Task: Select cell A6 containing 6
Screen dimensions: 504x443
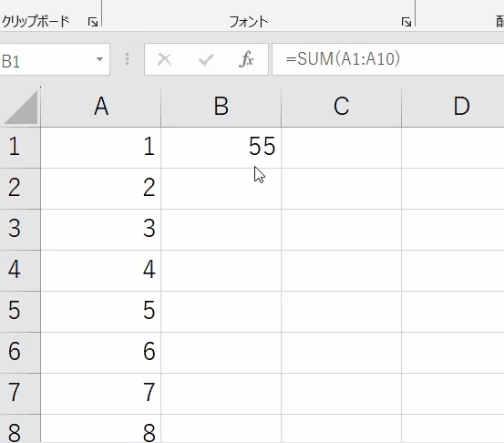Action: 101,353
